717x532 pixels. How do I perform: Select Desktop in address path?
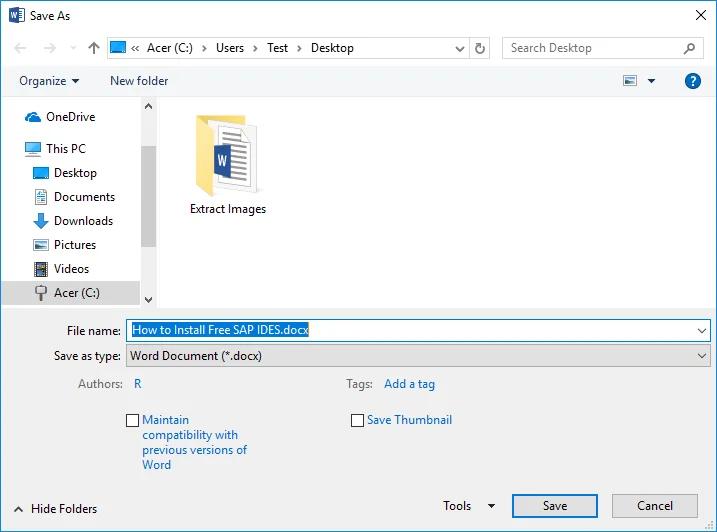[332, 48]
